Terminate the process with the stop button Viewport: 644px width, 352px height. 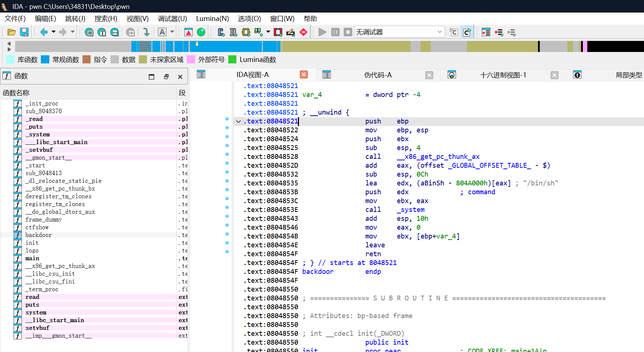[x=348, y=32]
